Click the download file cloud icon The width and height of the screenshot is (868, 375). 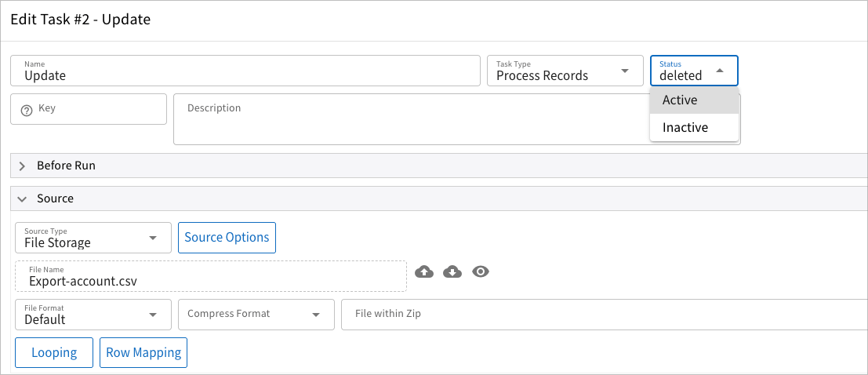(452, 272)
